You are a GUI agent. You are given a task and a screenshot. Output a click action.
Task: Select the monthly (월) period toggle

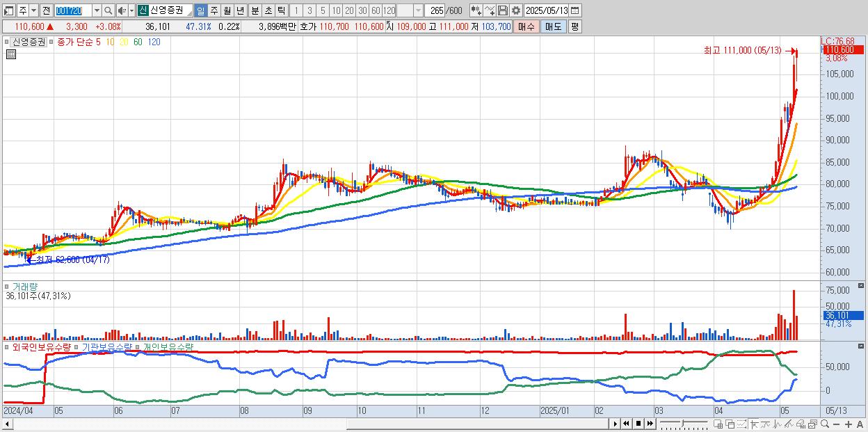pyautogui.click(x=227, y=10)
